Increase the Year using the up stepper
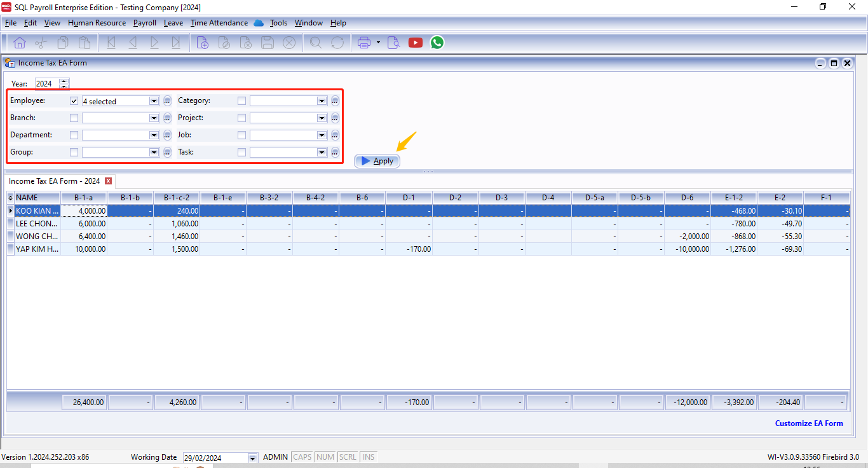This screenshot has width=868, height=468. pyautogui.click(x=64, y=81)
